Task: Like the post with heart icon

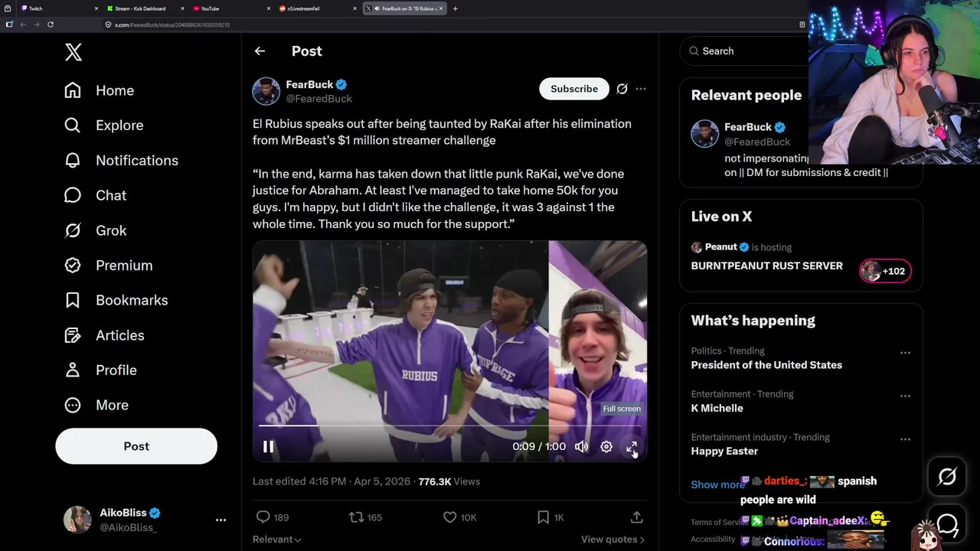Action: pos(450,517)
